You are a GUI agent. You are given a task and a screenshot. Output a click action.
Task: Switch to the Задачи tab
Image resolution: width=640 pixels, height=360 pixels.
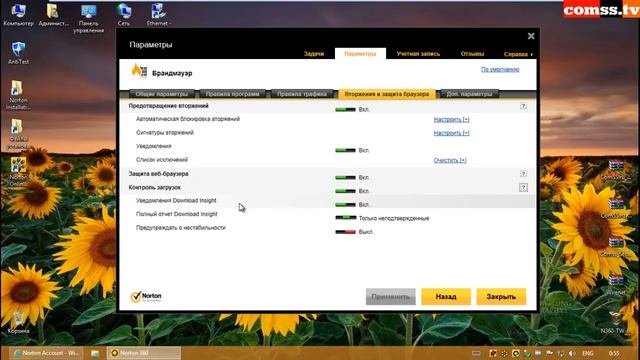314,53
